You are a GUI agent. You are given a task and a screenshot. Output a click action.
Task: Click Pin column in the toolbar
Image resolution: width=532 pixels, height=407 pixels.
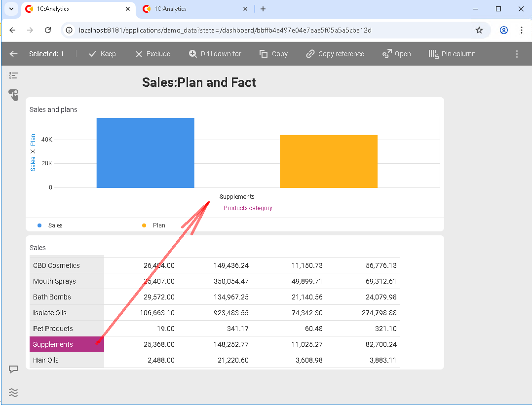452,54
